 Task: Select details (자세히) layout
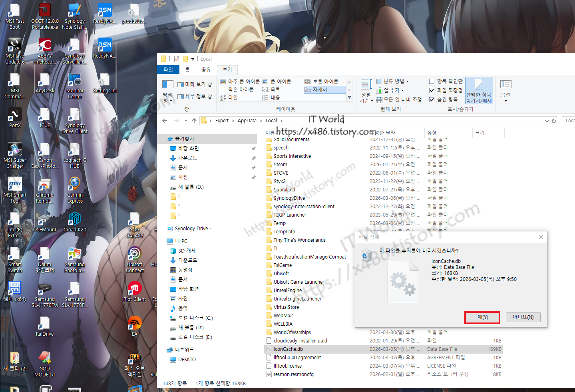[x=324, y=90]
